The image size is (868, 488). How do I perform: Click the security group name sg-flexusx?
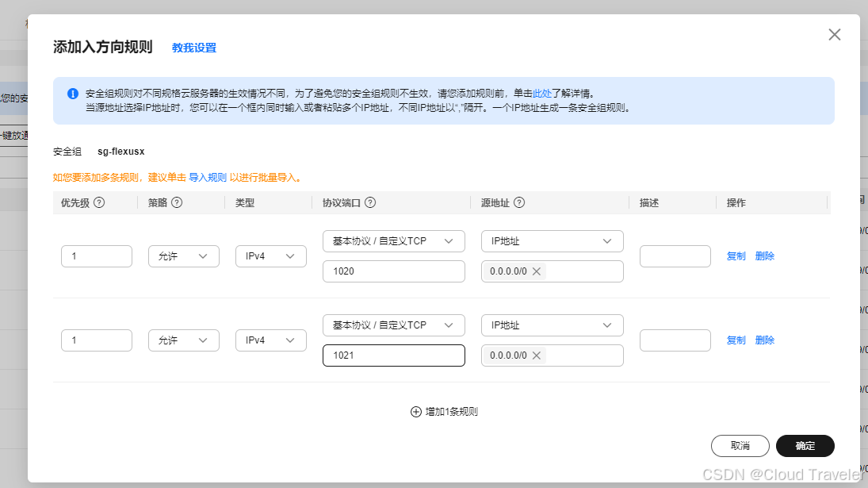point(120,152)
